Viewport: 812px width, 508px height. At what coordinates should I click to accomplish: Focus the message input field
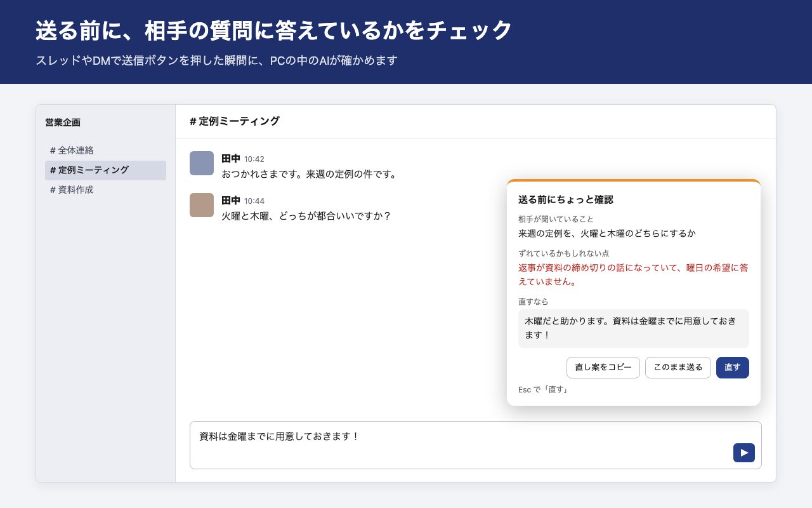click(476, 445)
